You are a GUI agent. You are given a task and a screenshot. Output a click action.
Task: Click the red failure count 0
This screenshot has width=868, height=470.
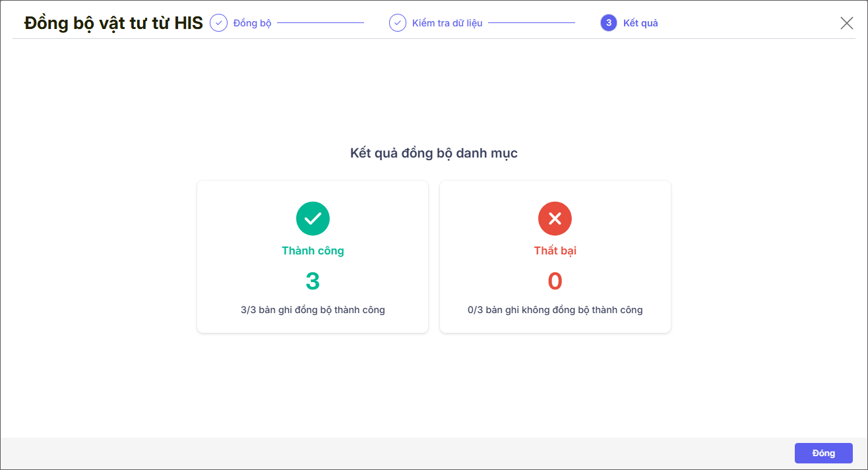click(555, 281)
